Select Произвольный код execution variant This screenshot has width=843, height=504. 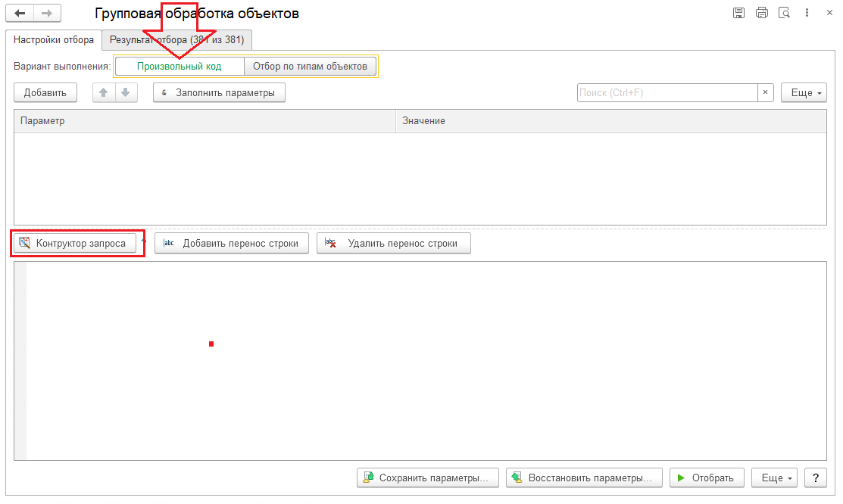click(180, 66)
